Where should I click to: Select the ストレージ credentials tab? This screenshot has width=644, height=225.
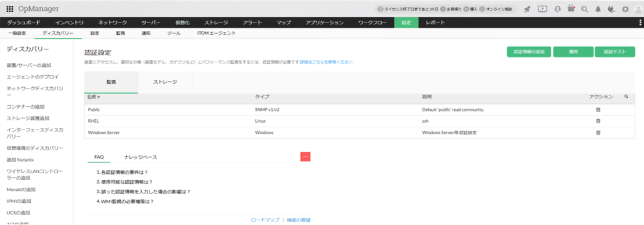pos(165,82)
